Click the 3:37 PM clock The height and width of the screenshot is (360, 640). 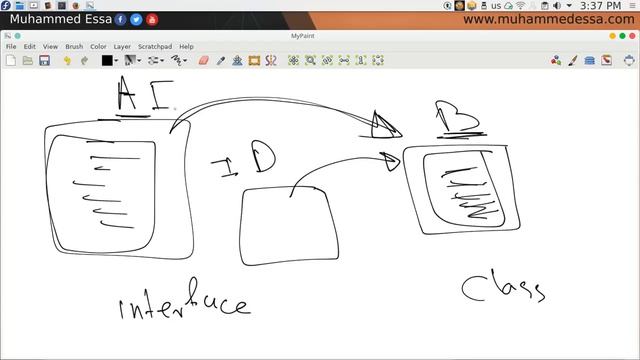pos(600,6)
